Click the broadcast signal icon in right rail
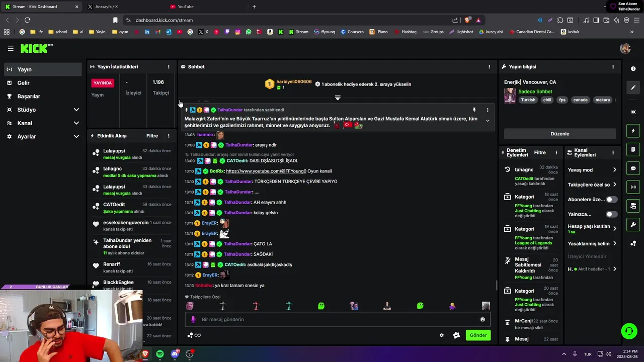Image resolution: width=644 pixels, height=362 pixels. click(633, 187)
